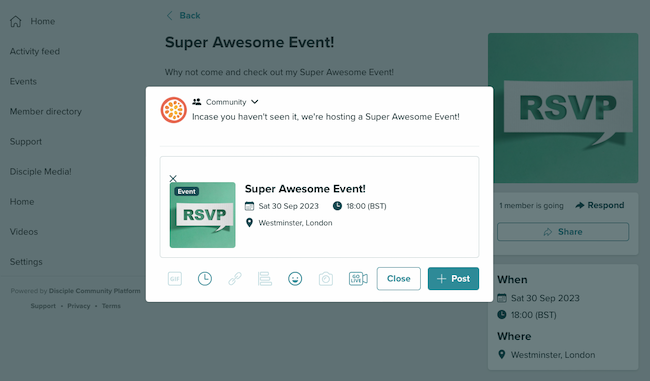Expand the Community audience dropdown
The height and width of the screenshot is (381, 650).
click(x=226, y=102)
